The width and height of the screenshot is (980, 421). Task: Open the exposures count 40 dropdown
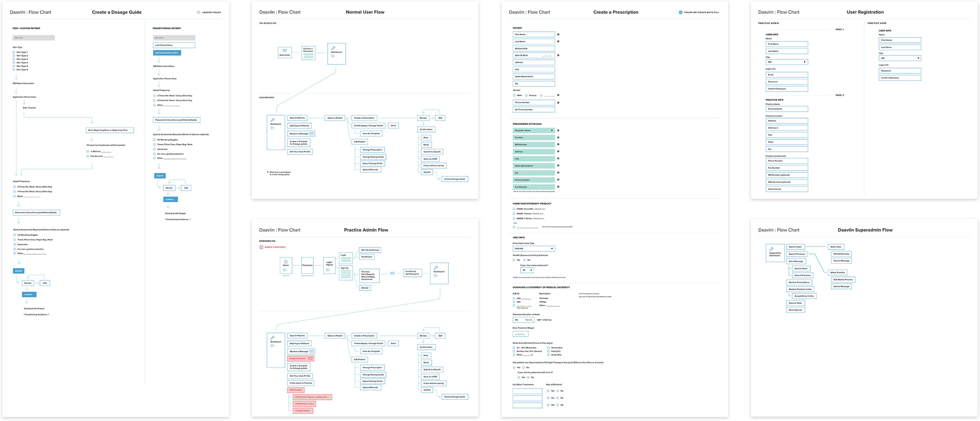[x=527, y=270]
